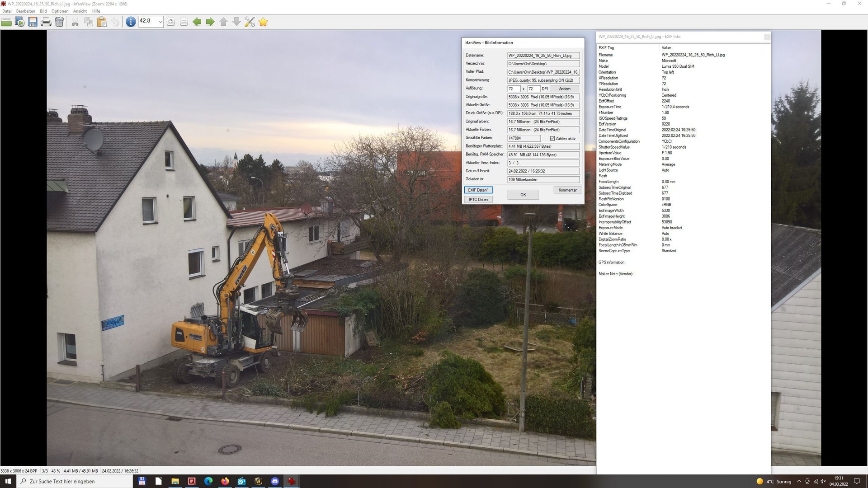Open image information with the blue i icon

click(x=131, y=22)
